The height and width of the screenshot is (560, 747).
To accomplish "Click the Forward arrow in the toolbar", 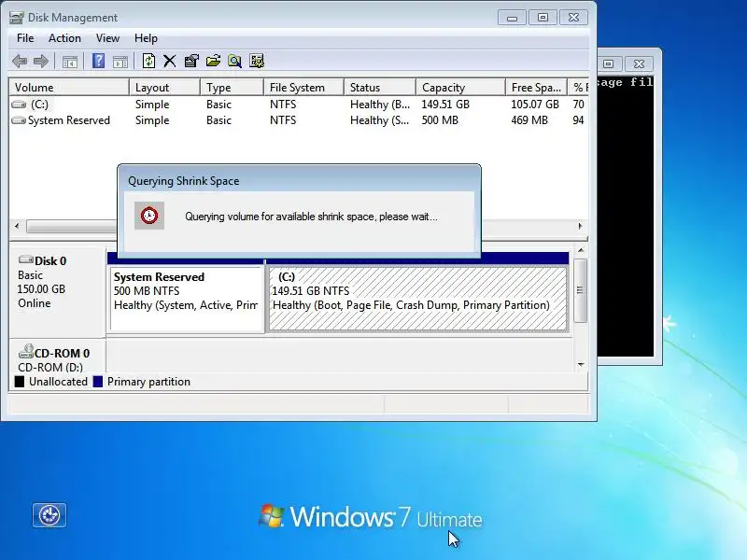I will [x=41, y=61].
